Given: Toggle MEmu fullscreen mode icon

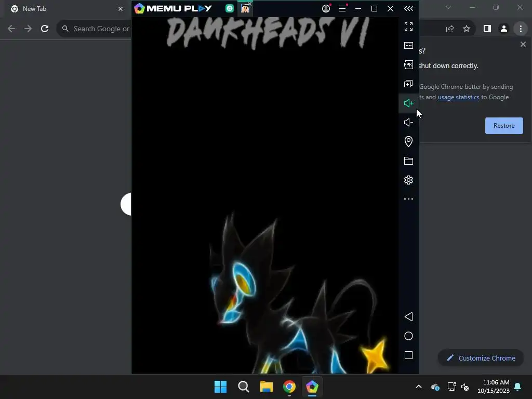Looking at the screenshot, I should click(408, 26).
